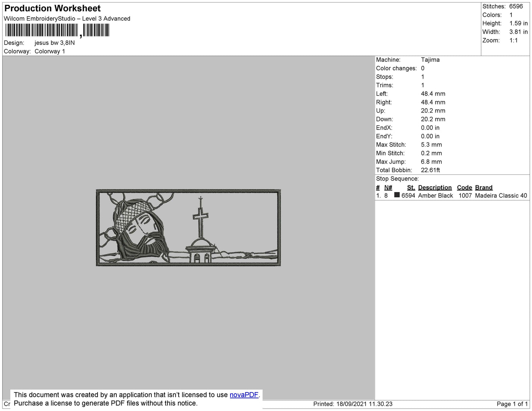Image resolution: width=532 pixels, height=411 pixels.
Task: Click the Left value '48.4 mm'
Action: coord(433,94)
